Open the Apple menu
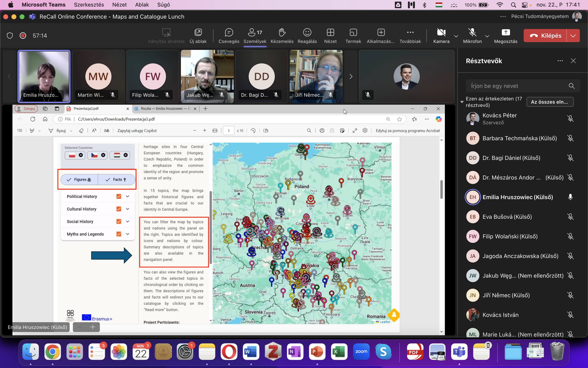This screenshot has width=588, height=368. pos(11,5)
